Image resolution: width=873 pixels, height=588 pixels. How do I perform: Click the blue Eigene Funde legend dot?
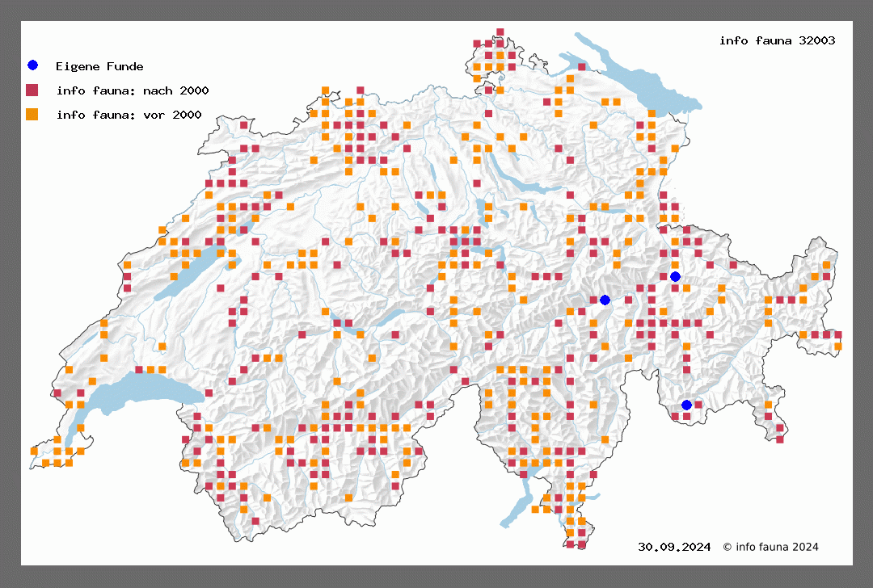32,65
